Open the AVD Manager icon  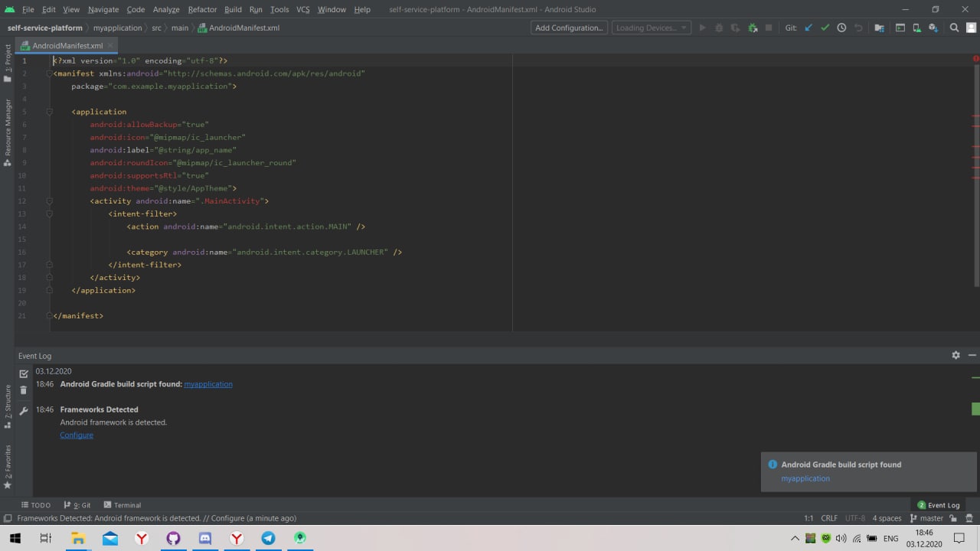click(916, 28)
